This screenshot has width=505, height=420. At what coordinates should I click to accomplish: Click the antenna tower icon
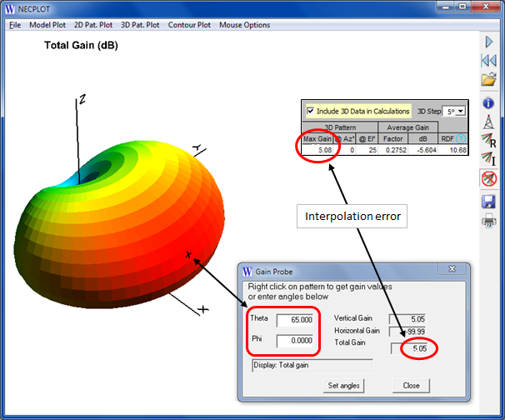point(489,122)
